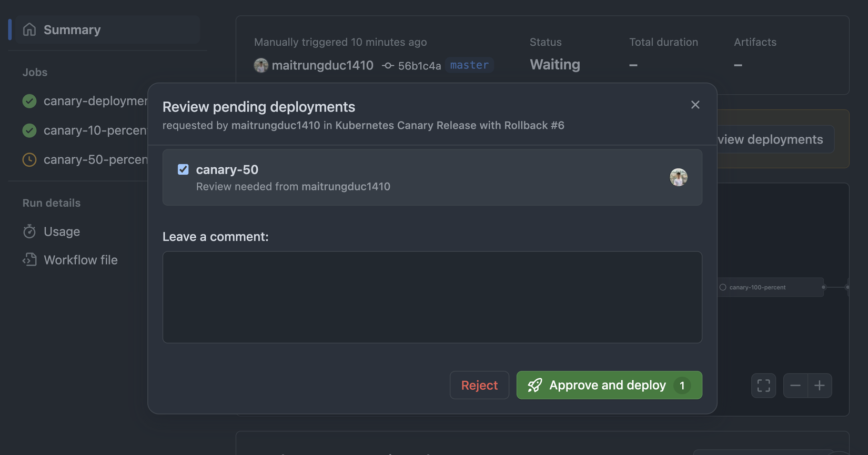
Task: Open Workflow file via the code file icon
Action: 30,259
